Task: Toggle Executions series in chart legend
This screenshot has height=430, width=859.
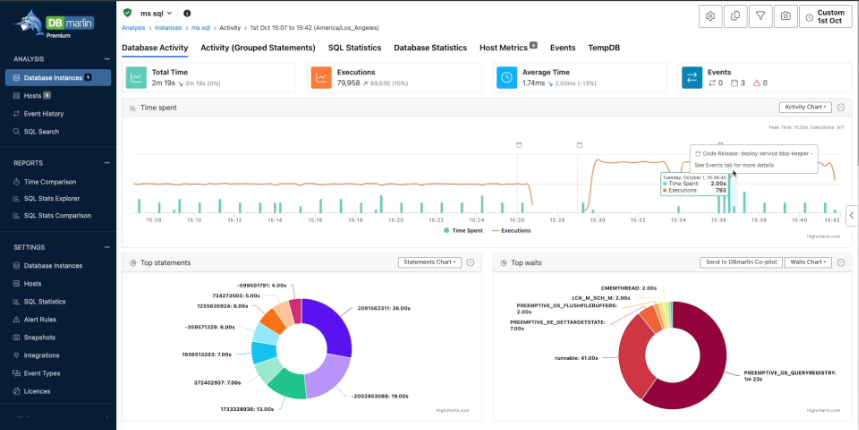Action: (511, 230)
